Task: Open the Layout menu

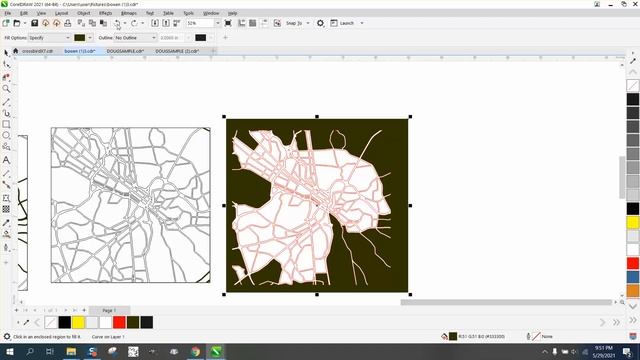Action: (x=61, y=13)
